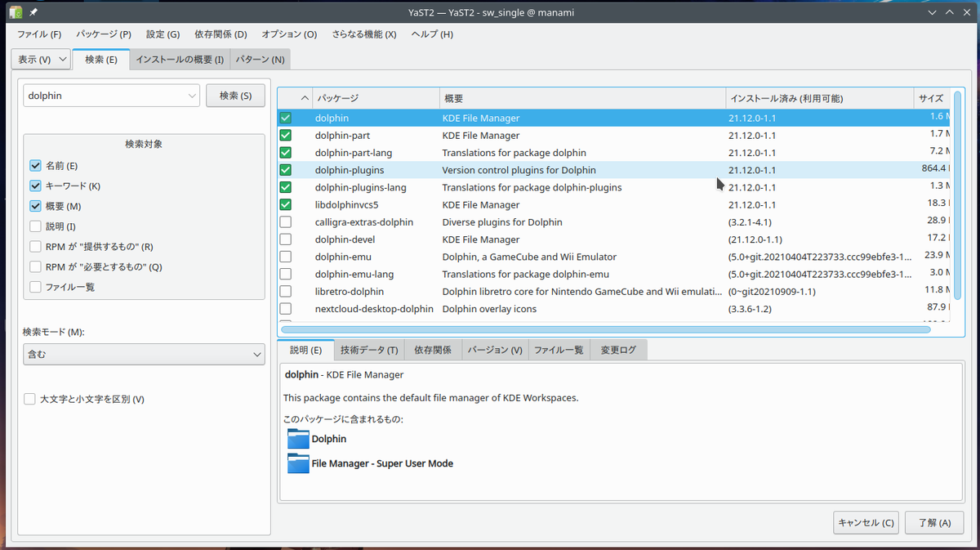Toggle status checkbox for dolphin-part-lang
This screenshot has height=550, width=980.
click(x=285, y=153)
